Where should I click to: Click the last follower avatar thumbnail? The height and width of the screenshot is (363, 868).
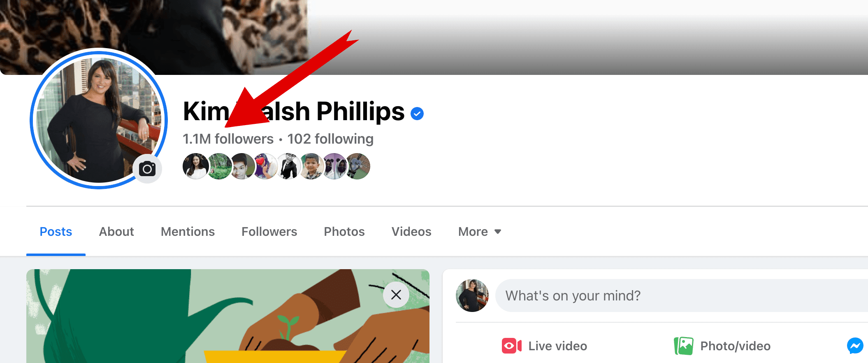click(x=357, y=166)
